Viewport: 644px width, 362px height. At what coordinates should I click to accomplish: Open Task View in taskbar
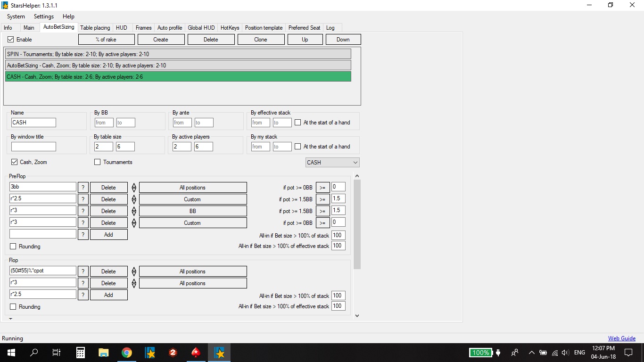pos(57,353)
